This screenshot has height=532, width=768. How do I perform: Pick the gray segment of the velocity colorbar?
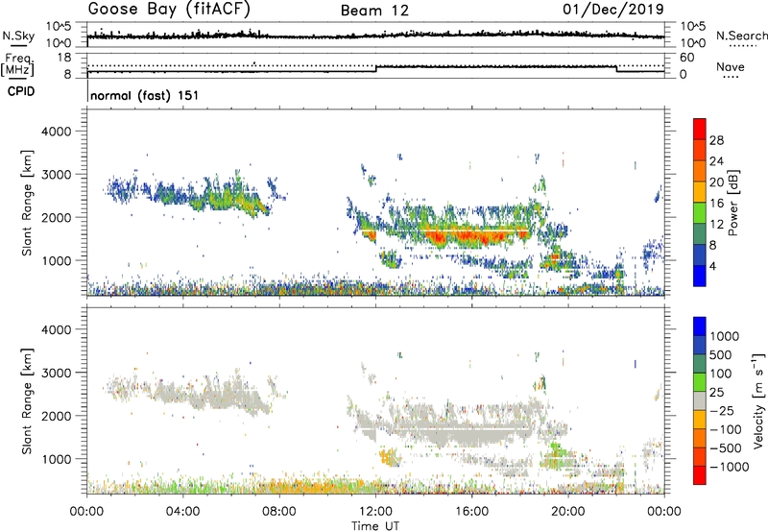pyautogui.click(x=700, y=400)
